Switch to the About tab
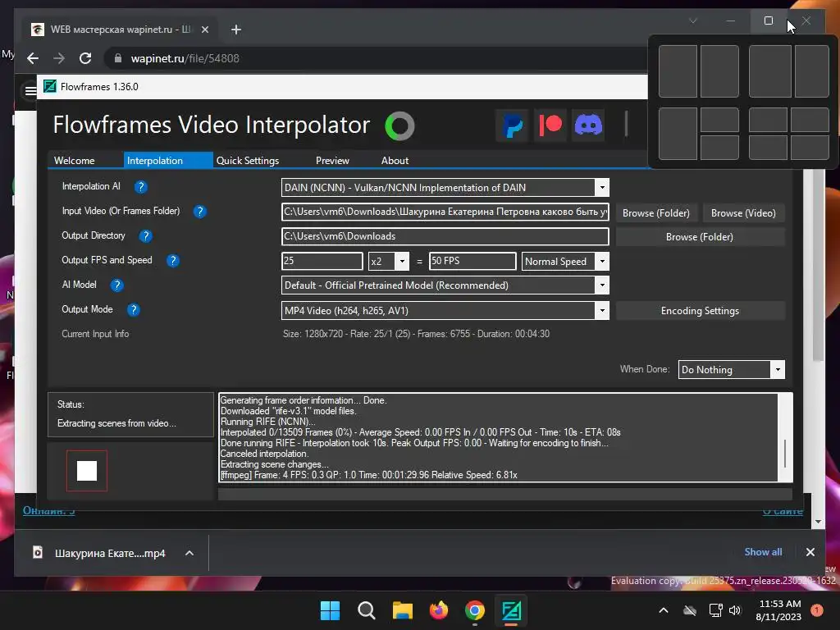The height and width of the screenshot is (630, 840). 395,161
